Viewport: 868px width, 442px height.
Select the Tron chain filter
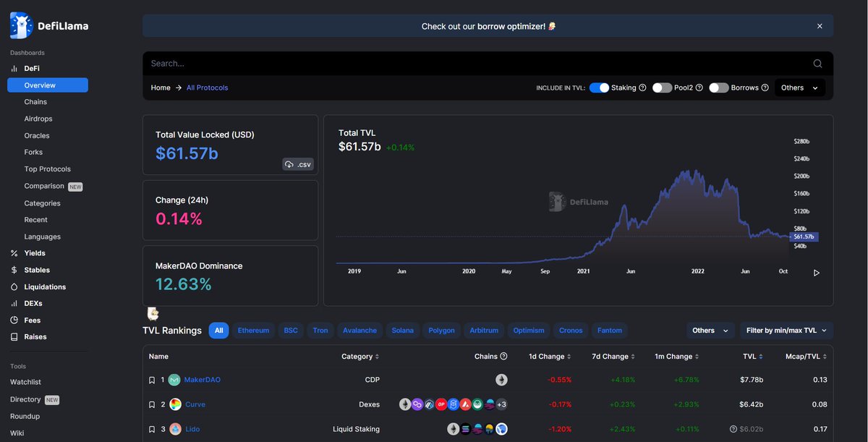point(320,331)
